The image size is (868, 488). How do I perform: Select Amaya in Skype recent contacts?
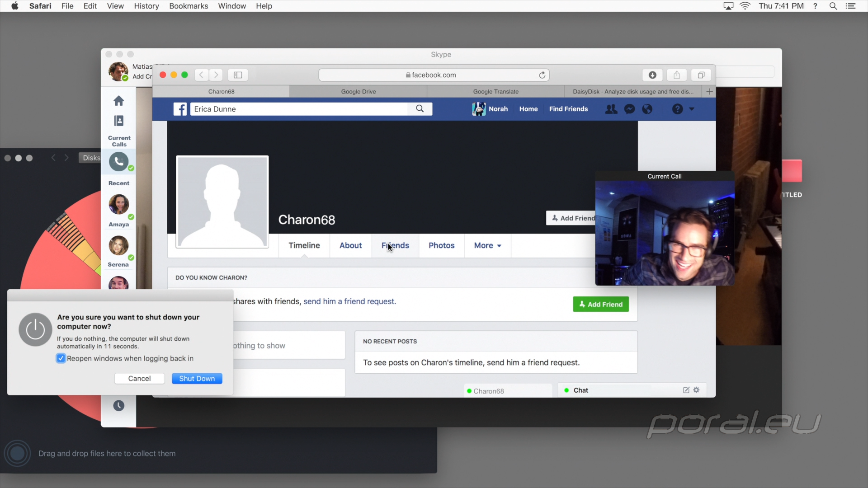(x=119, y=210)
